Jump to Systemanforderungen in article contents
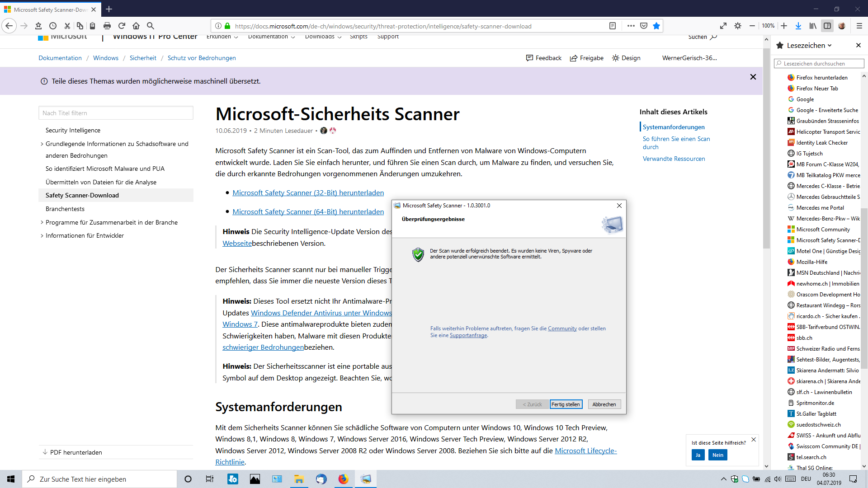Viewport: 868px width, 488px height. (674, 127)
